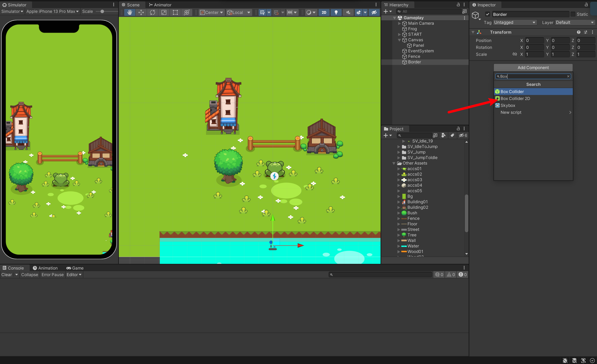
Task: Toggle scene effects (skybox, fog)
Action: point(359,12)
